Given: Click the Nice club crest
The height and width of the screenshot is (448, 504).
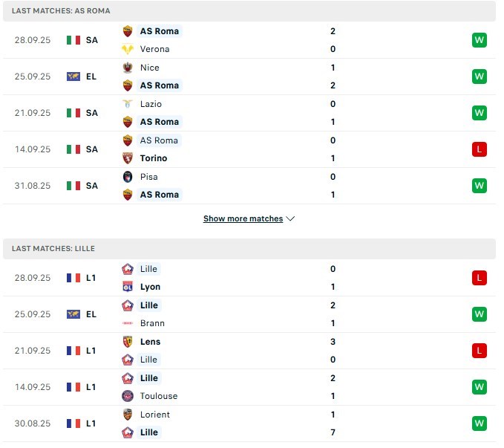Looking at the screenshot, I should tap(128, 68).
